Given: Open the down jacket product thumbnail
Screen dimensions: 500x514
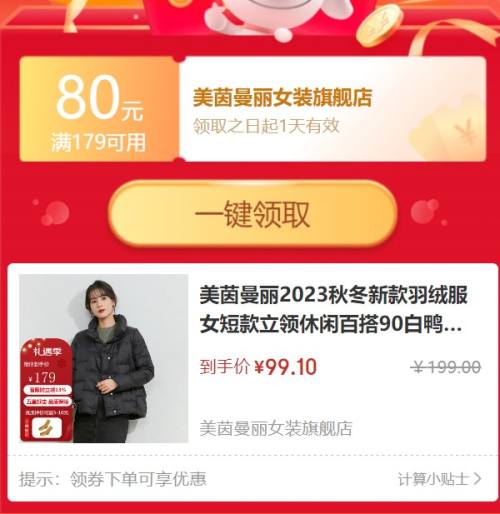Looking at the screenshot, I should (x=104, y=358).
